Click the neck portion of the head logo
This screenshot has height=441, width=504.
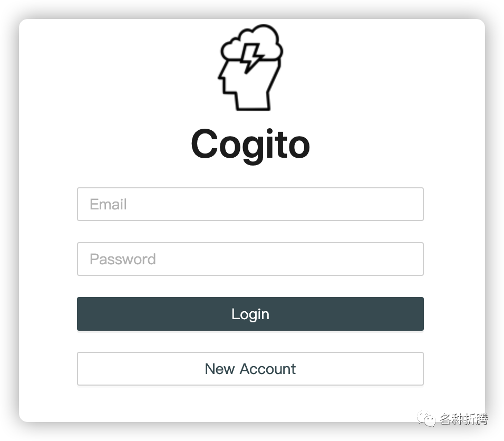253,100
